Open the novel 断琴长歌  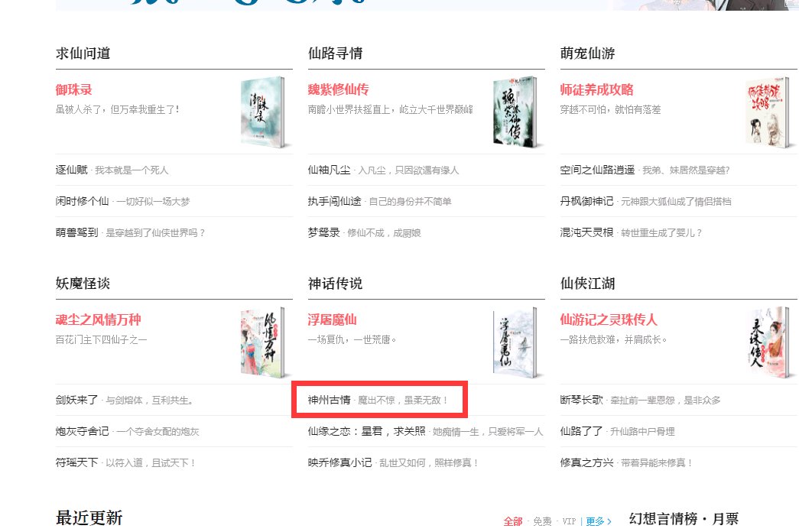[581, 400]
